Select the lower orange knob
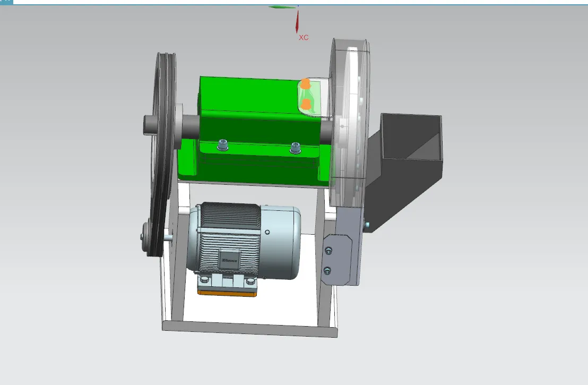588x385 pixels. click(x=306, y=104)
